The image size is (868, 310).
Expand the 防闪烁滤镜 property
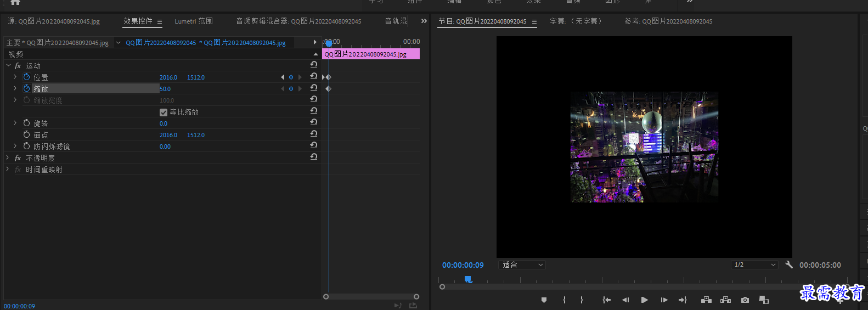click(x=15, y=146)
